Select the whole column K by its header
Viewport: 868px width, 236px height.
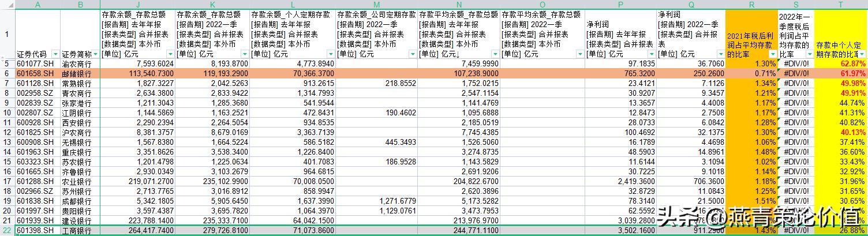coord(212,5)
